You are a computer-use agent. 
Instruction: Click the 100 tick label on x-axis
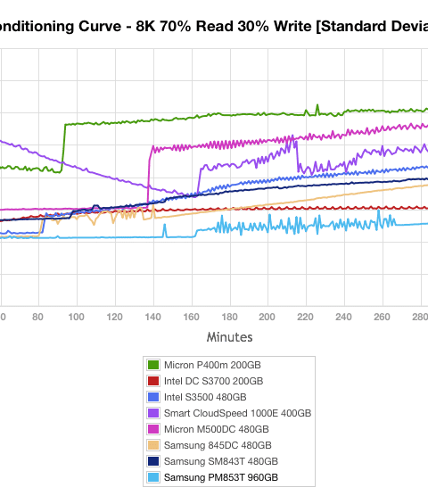76,317
